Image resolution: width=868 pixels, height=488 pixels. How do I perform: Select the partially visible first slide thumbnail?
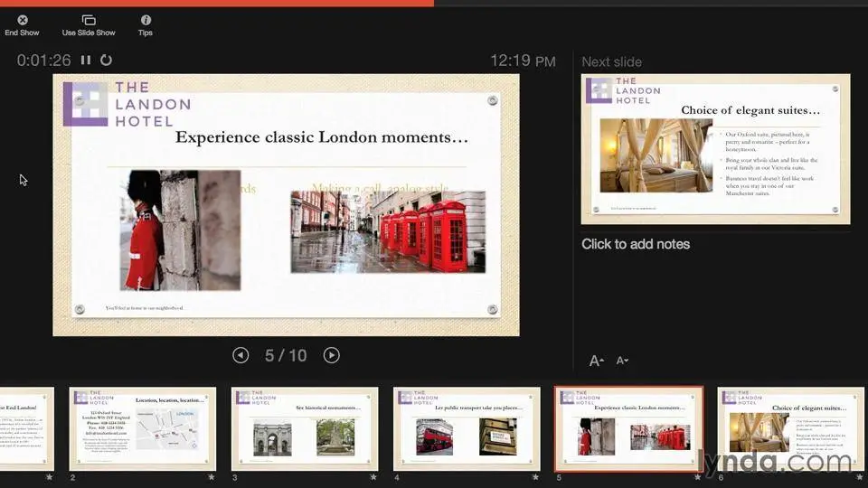[26, 428]
